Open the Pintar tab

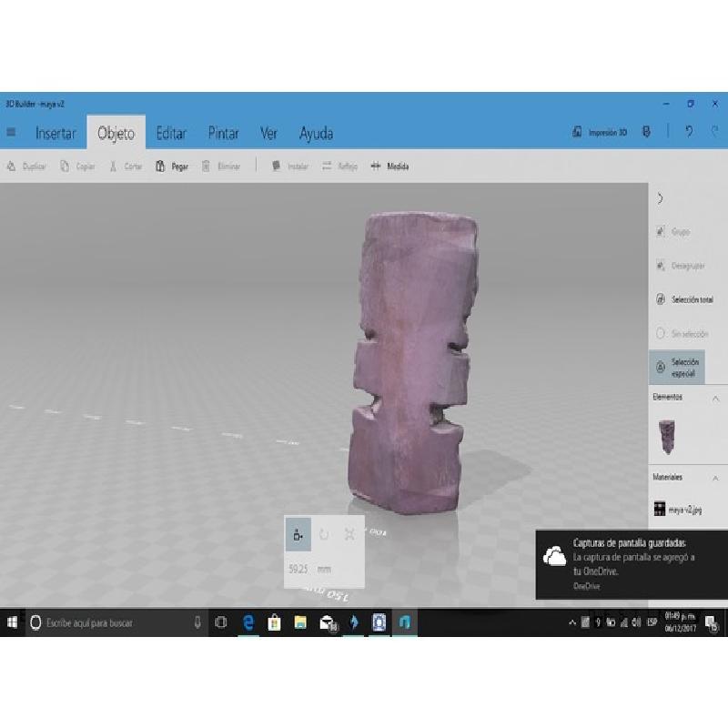223,133
